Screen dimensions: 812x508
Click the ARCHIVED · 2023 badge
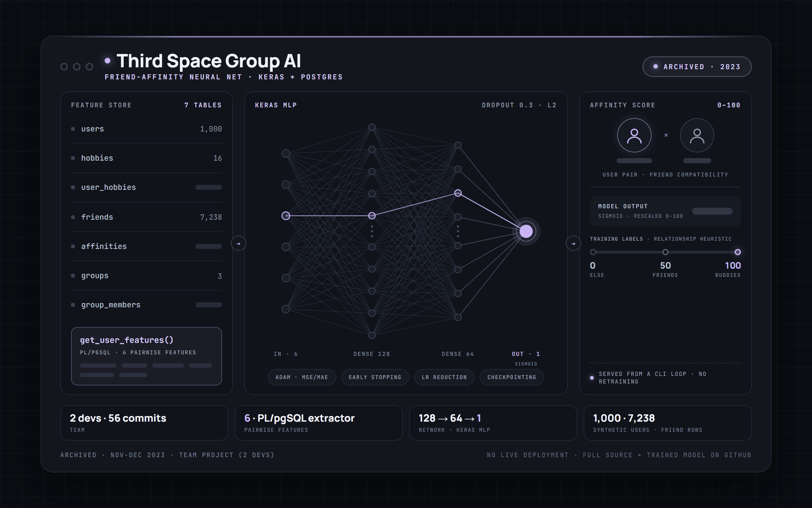(x=697, y=67)
